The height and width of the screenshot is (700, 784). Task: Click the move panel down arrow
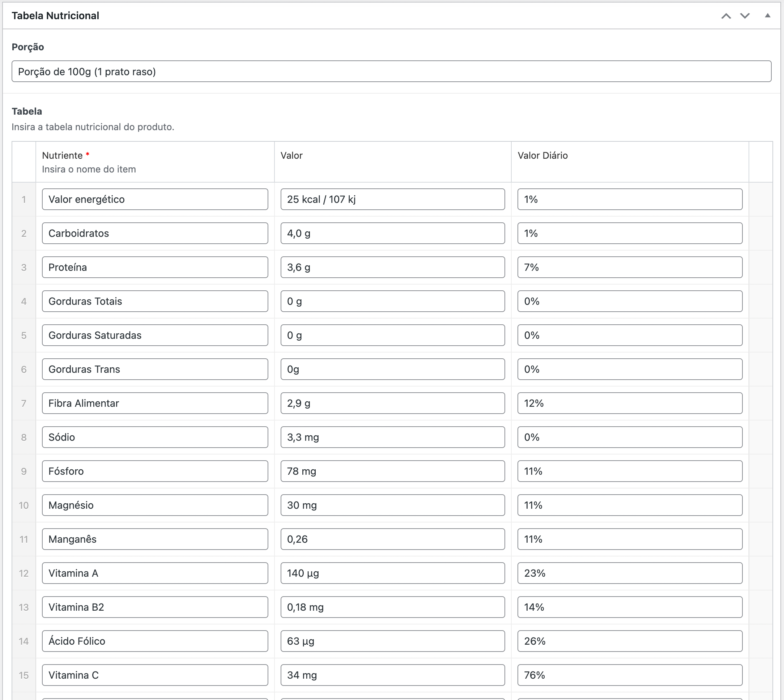[745, 16]
